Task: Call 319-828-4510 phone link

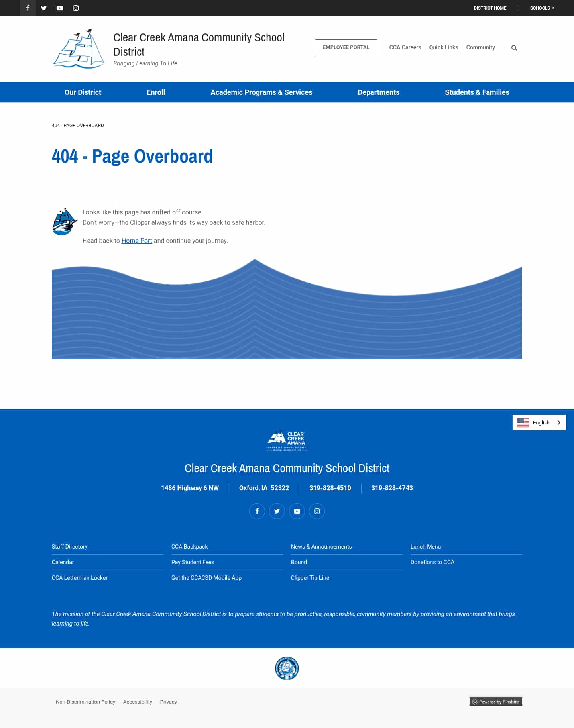Action: (x=330, y=488)
